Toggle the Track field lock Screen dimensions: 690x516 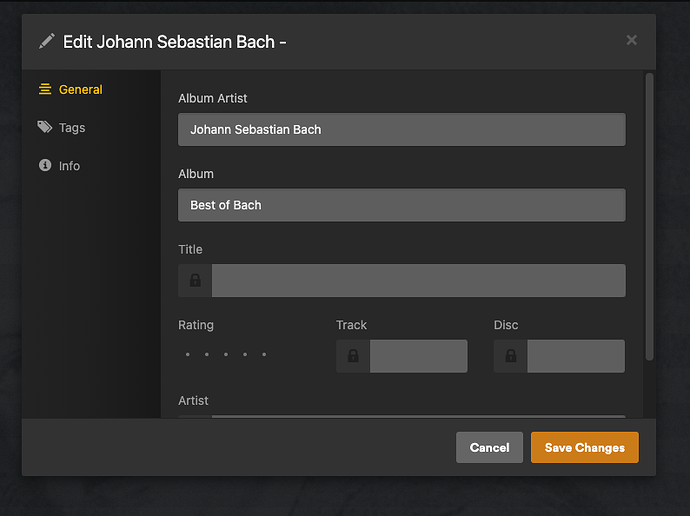[x=353, y=356]
